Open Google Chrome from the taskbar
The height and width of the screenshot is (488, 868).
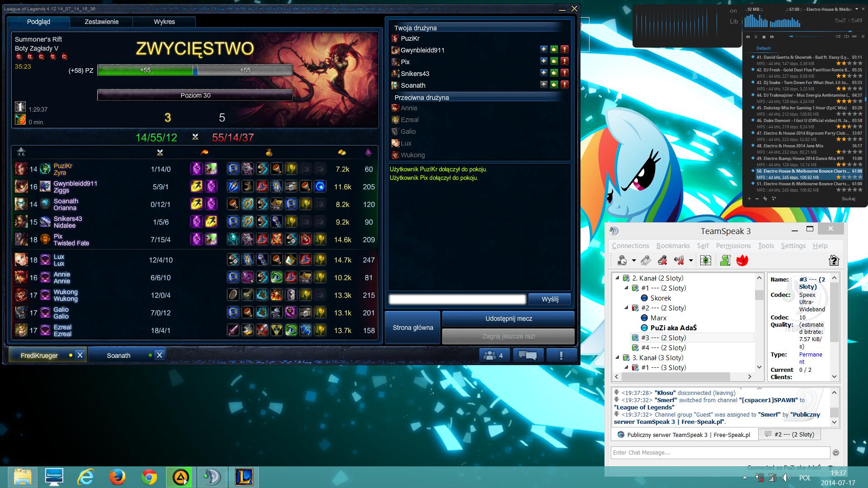[149, 477]
